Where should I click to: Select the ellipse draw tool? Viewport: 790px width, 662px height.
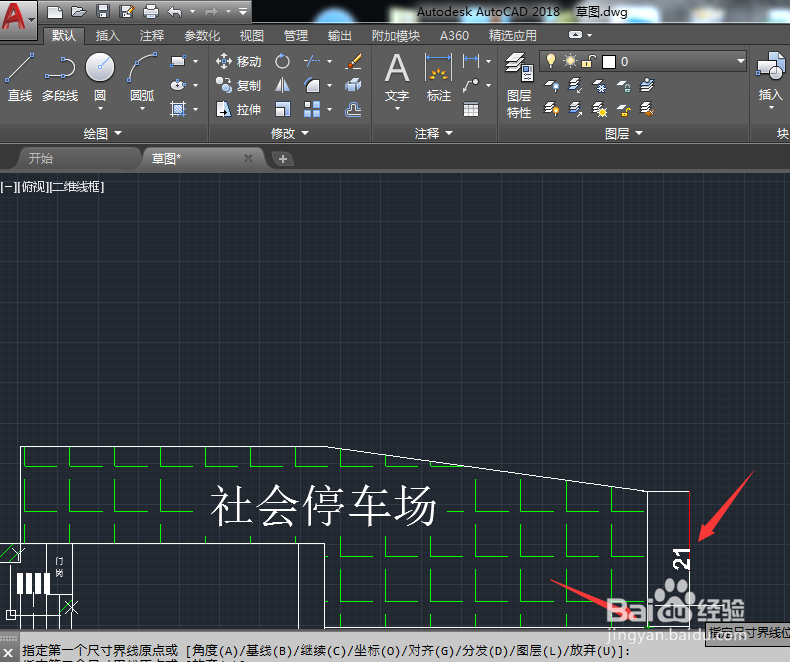pos(178,85)
